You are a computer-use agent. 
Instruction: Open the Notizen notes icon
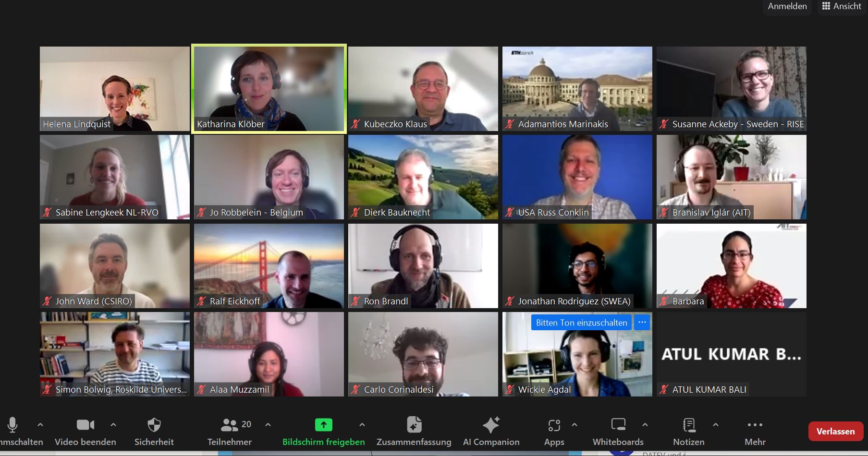[689, 425]
